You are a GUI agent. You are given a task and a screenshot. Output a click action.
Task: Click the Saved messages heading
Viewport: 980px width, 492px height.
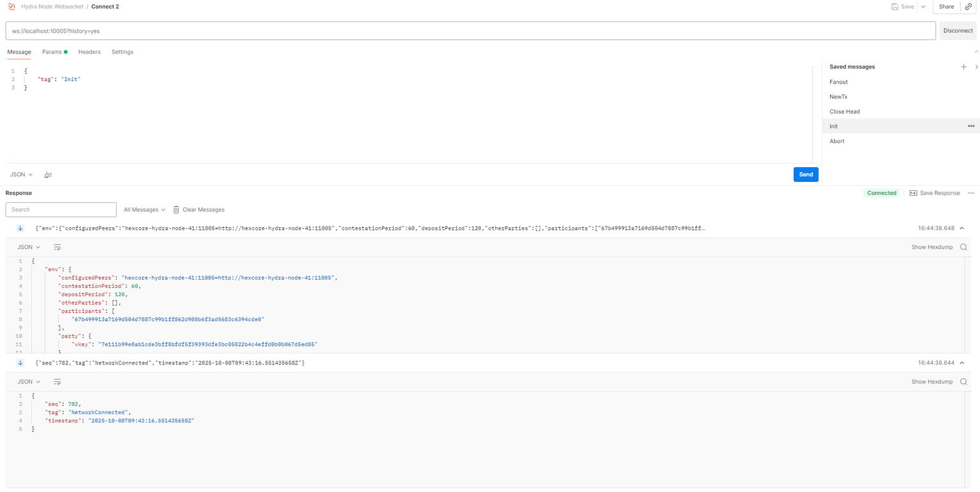(852, 66)
